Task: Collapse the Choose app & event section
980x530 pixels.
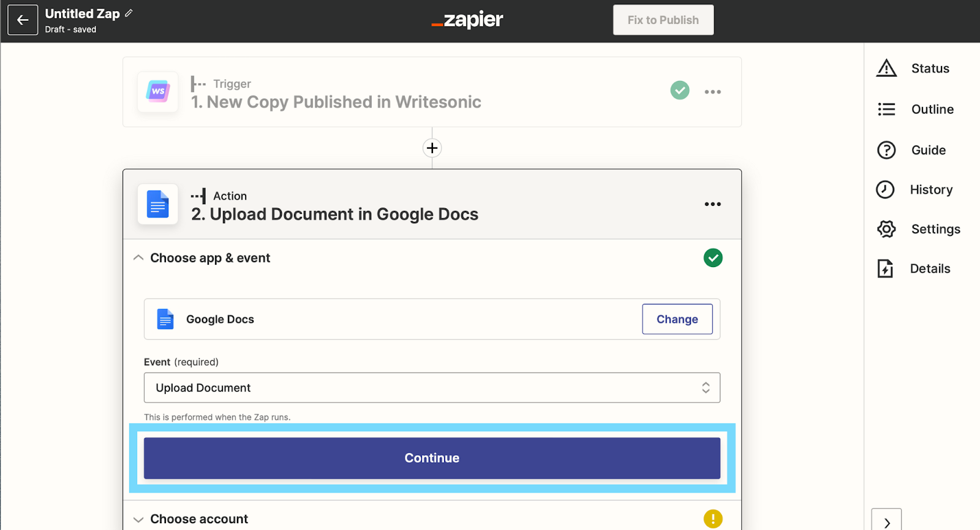Action: click(x=138, y=258)
